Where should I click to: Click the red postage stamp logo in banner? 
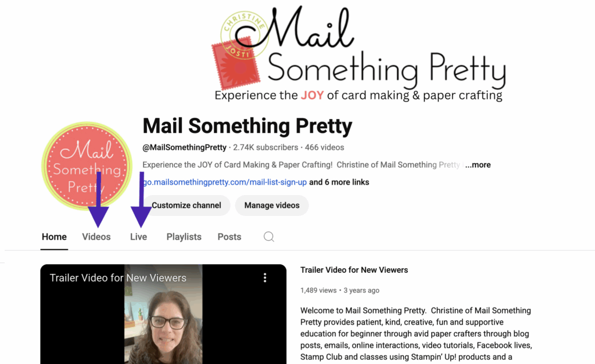click(x=236, y=63)
